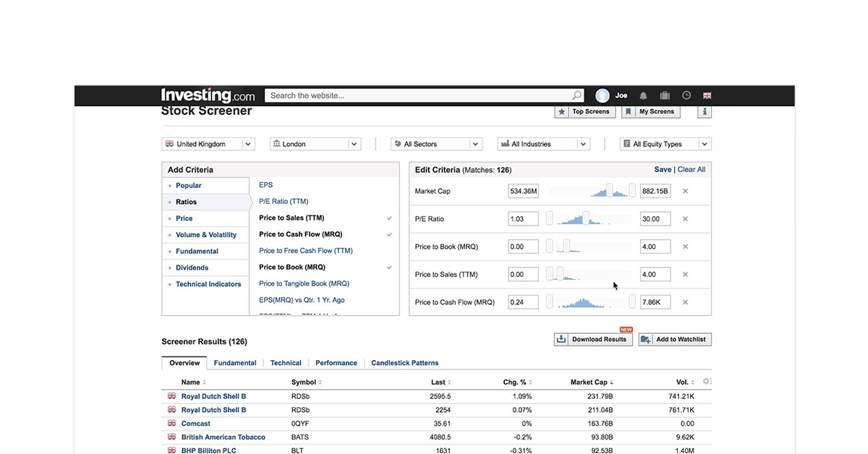Expand the Dividends criteria category

point(205,267)
